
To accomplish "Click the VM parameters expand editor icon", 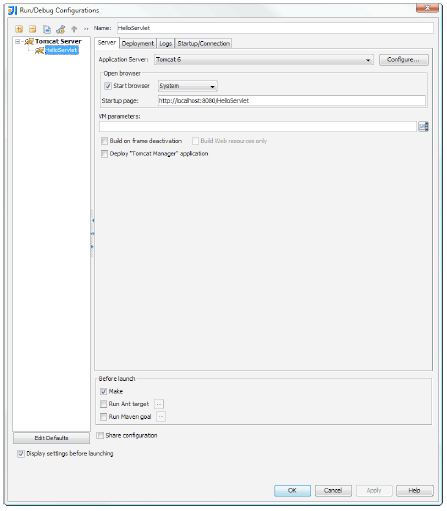I will [423, 127].
